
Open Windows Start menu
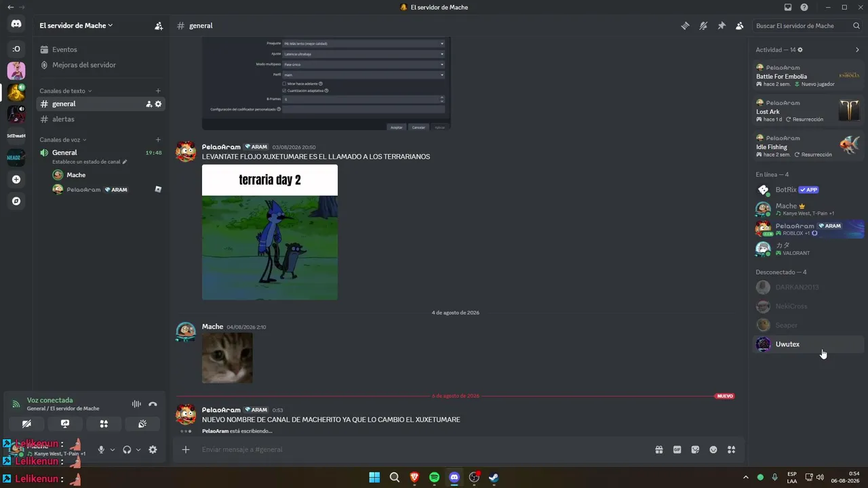coord(374,477)
